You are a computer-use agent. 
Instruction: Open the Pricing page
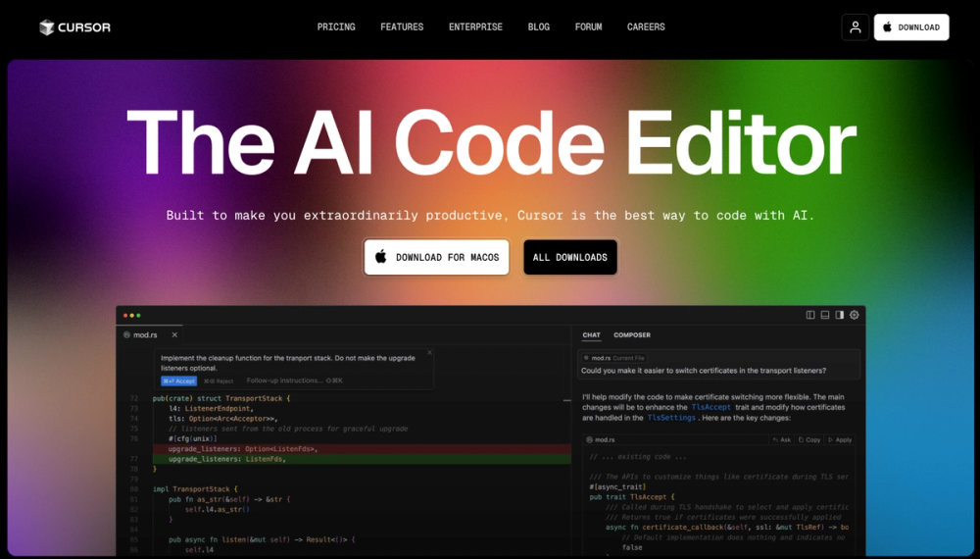pos(336,26)
